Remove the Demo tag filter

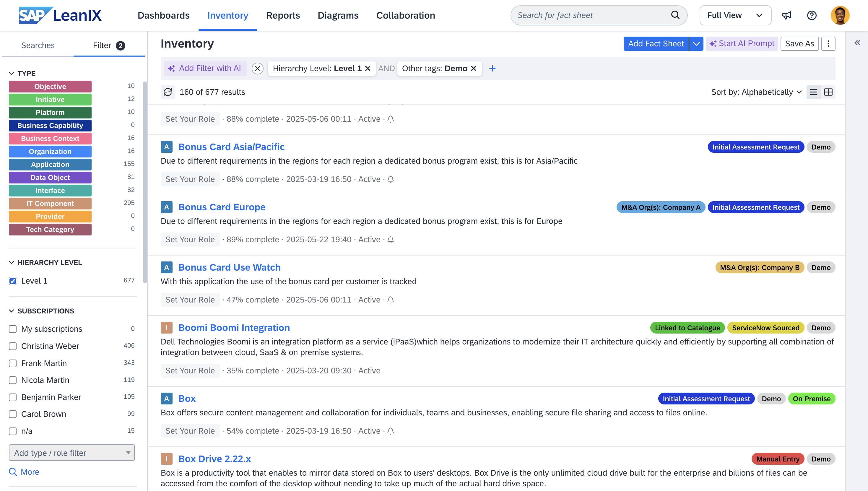[474, 69]
